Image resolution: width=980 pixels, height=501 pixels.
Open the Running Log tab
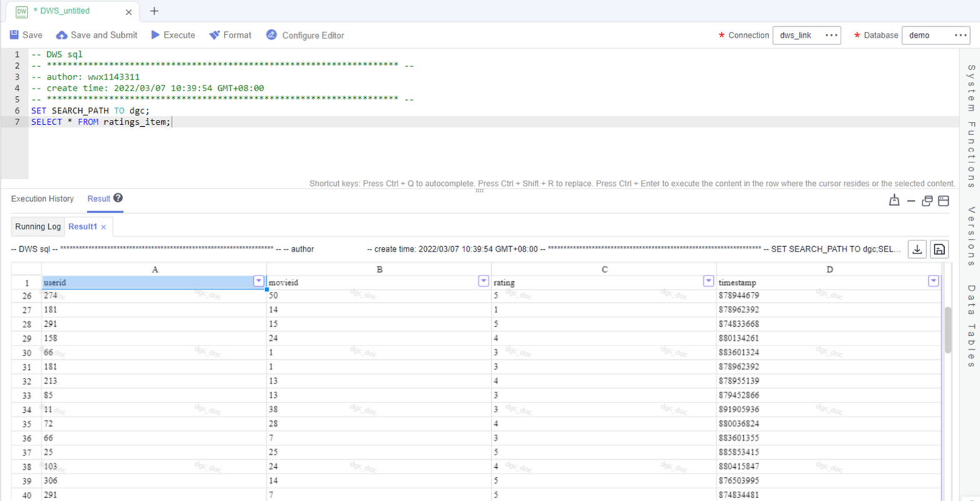tap(38, 226)
